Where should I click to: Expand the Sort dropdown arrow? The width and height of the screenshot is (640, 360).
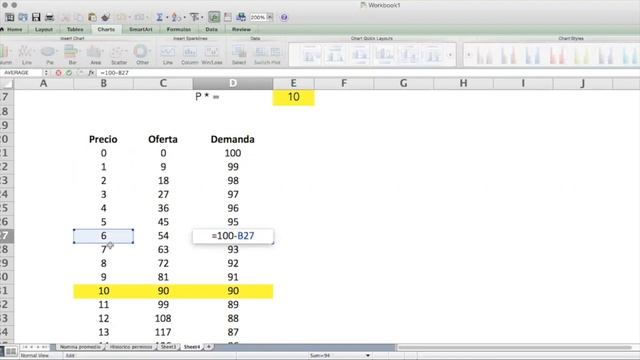[x=184, y=18]
